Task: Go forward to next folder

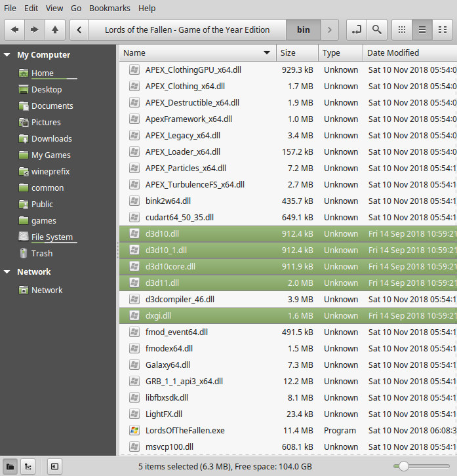Action: coord(35,30)
